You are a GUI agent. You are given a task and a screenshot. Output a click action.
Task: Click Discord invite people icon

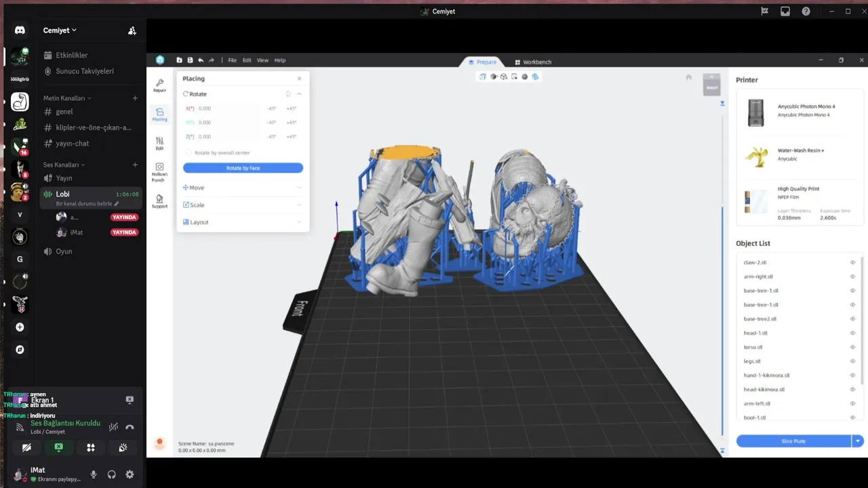(x=132, y=30)
